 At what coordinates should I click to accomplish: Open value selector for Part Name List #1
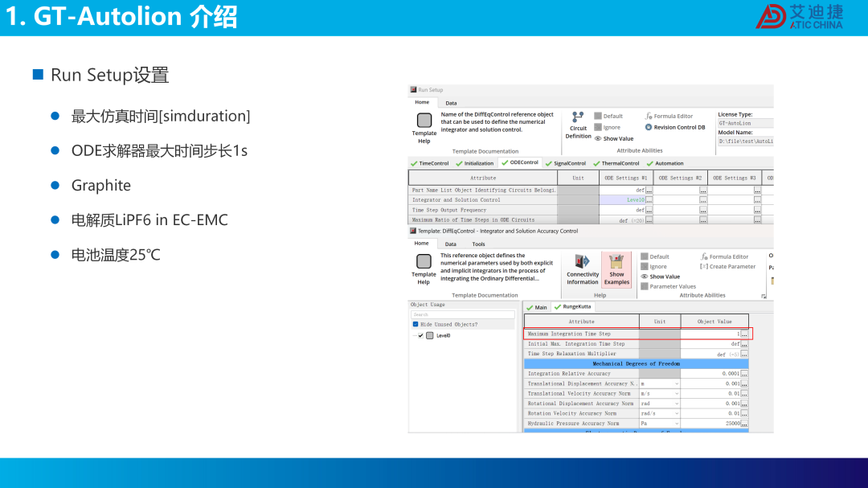[649, 190]
